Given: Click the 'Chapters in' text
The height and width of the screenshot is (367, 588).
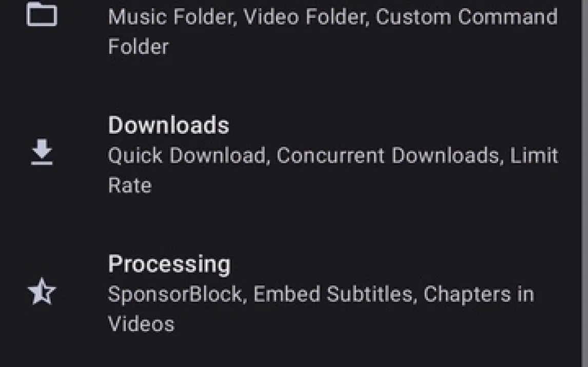Looking at the screenshot, I should pos(479,295).
